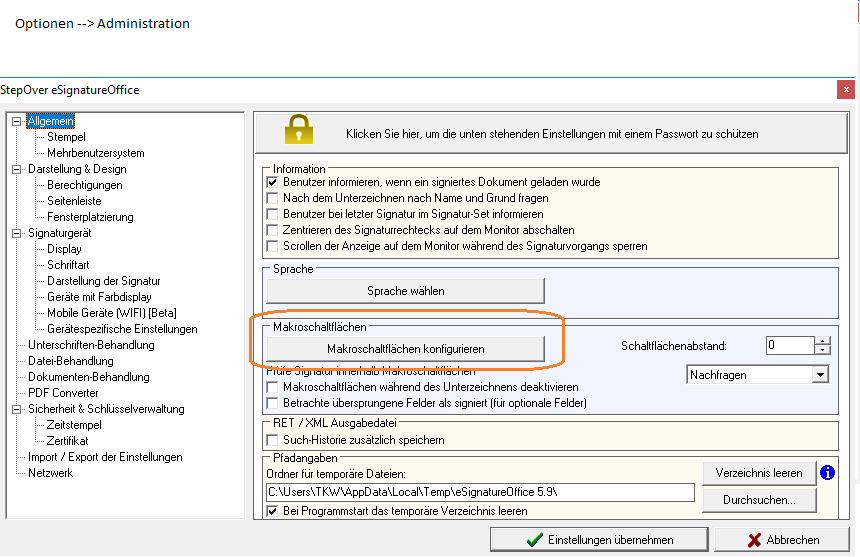This screenshot has height=557, width=860.
Task: Collapse the Allgemein tree node
Action: click(17, 121)
